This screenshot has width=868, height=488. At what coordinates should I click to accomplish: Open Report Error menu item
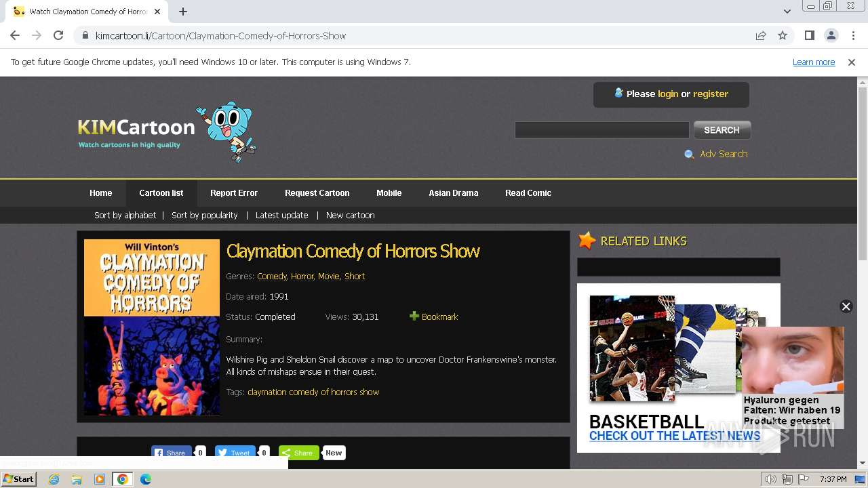tap(234, 193)
